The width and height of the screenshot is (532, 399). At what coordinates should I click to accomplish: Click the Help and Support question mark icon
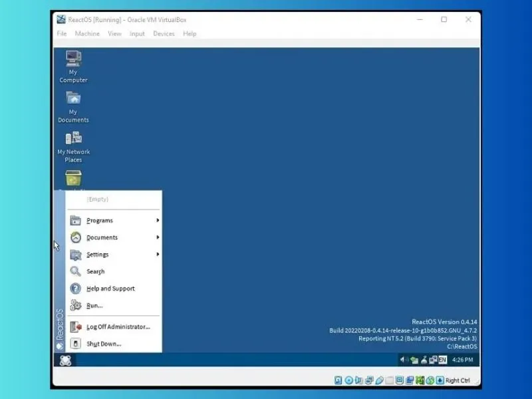[75, 289]
